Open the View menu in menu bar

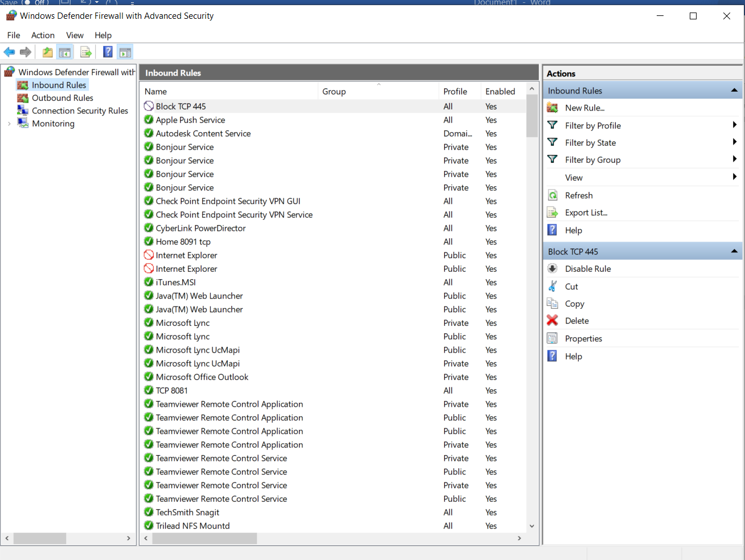75,35
